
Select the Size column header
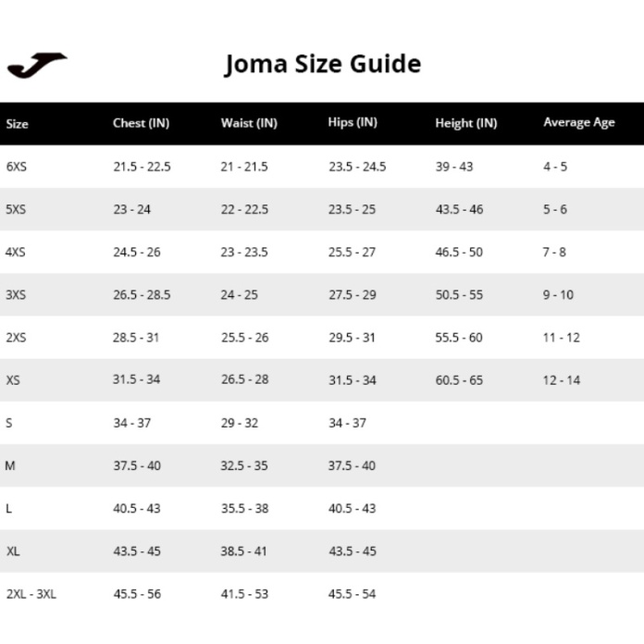tap(18, 123)
